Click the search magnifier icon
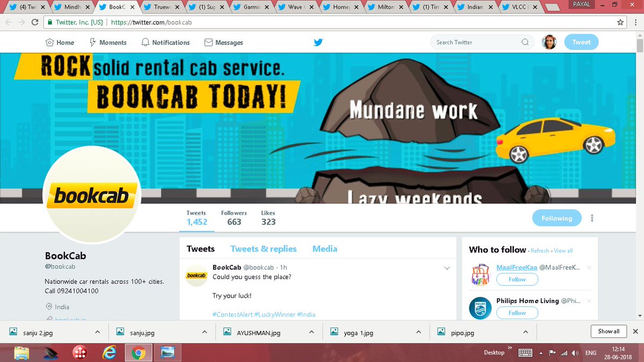Image resolution: width=644 pixels, height=362 pixels. [525, 42]
